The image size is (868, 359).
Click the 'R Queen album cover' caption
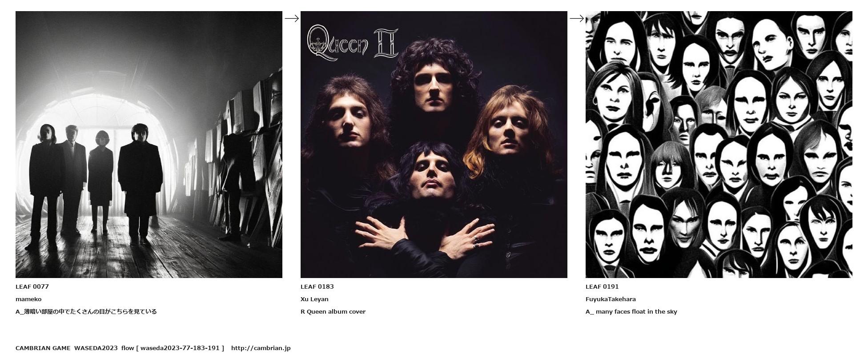pyautogui.click(x=333, y=311)
